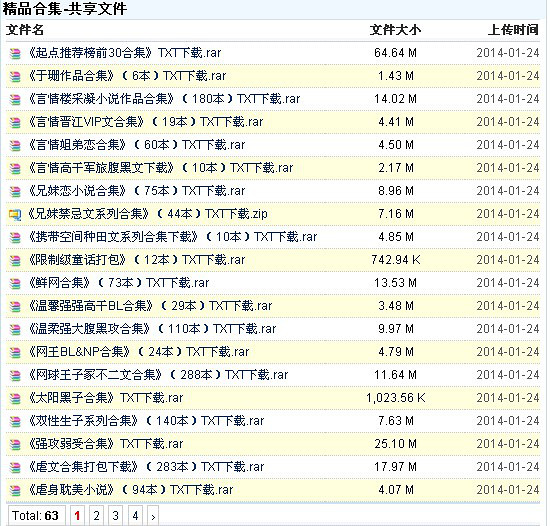The image size is (550, 526).
Task: Click the rar icon beside 《虐文合集打包下载》
Action: (x=15, y=467)
